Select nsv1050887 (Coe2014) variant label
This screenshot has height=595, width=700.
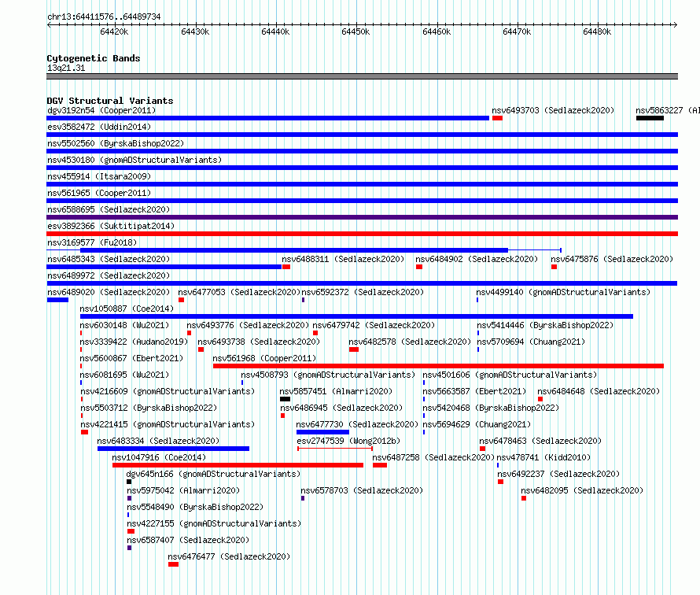pyautogui.click(x=127, y=309)
